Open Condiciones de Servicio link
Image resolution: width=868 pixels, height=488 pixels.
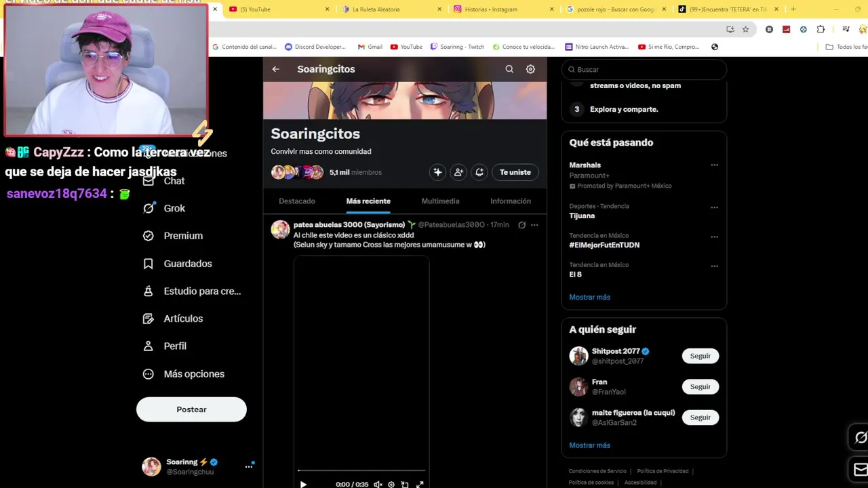click(597, 471)
